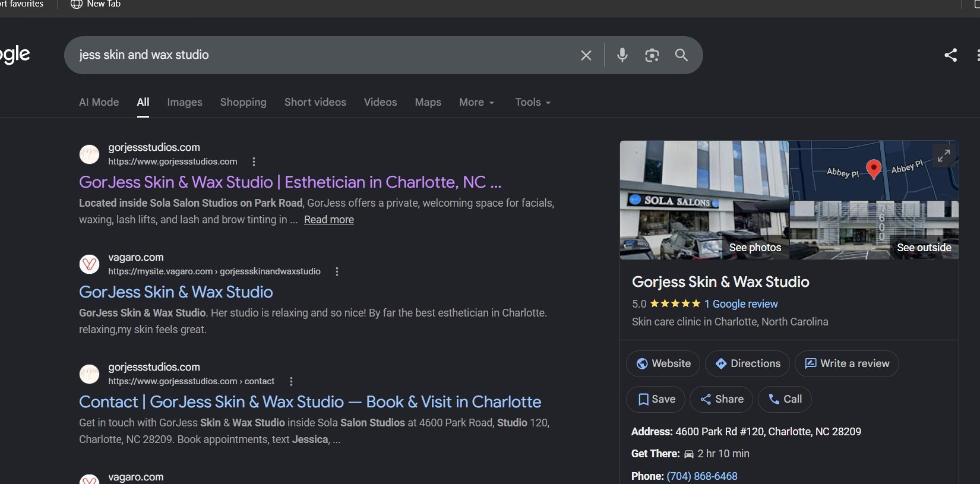Expand the snippet with Read more
Screen dimensions: 980x484
(328, 220)
